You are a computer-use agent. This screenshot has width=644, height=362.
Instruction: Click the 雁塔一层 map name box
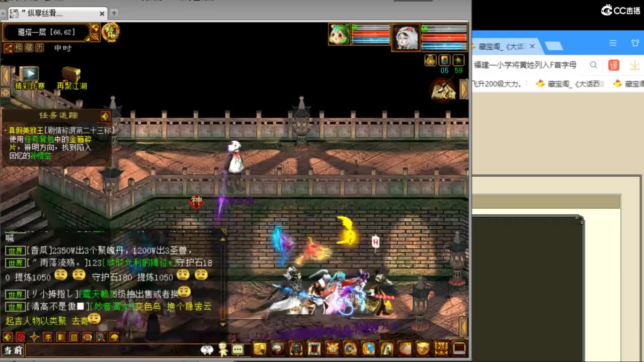coord(46,32)
